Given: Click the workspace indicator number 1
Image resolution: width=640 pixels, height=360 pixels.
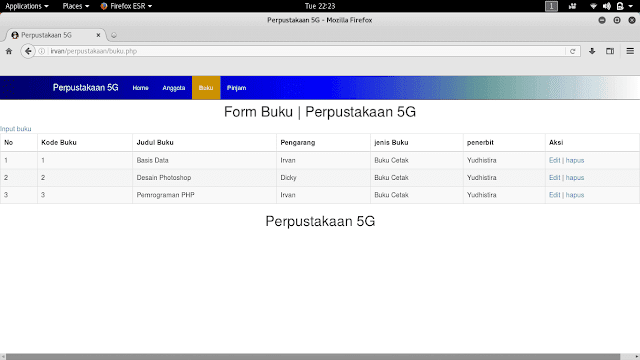Looking at the screenshot, I should (551, 6).
